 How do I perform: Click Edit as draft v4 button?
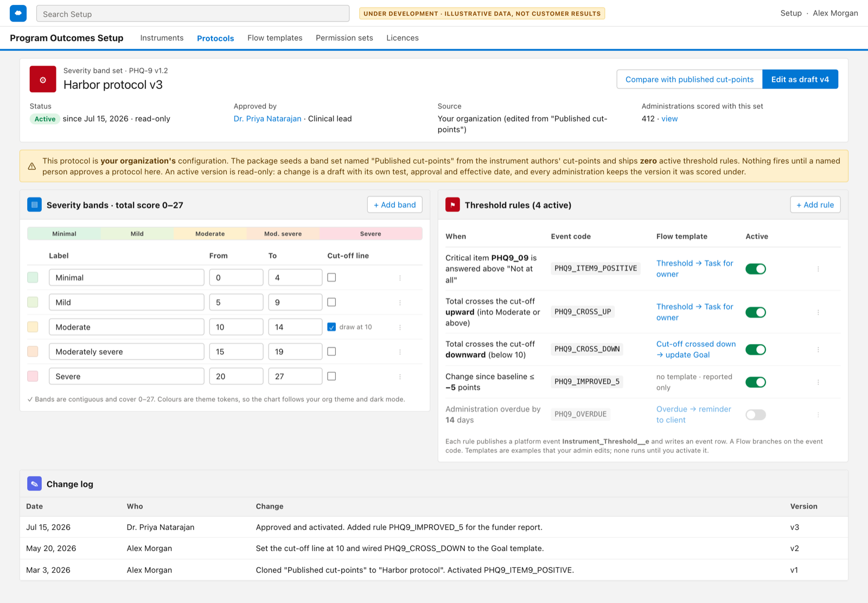800,79
